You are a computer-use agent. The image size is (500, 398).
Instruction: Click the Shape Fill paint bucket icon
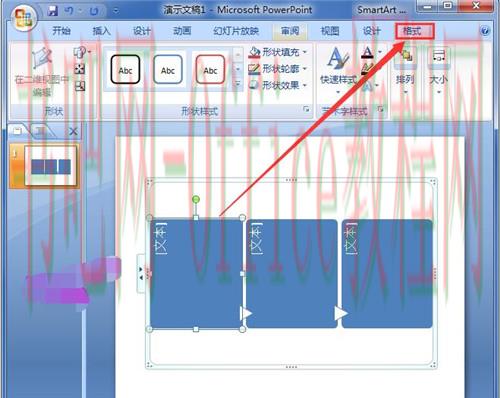click(x=254, y=52)
